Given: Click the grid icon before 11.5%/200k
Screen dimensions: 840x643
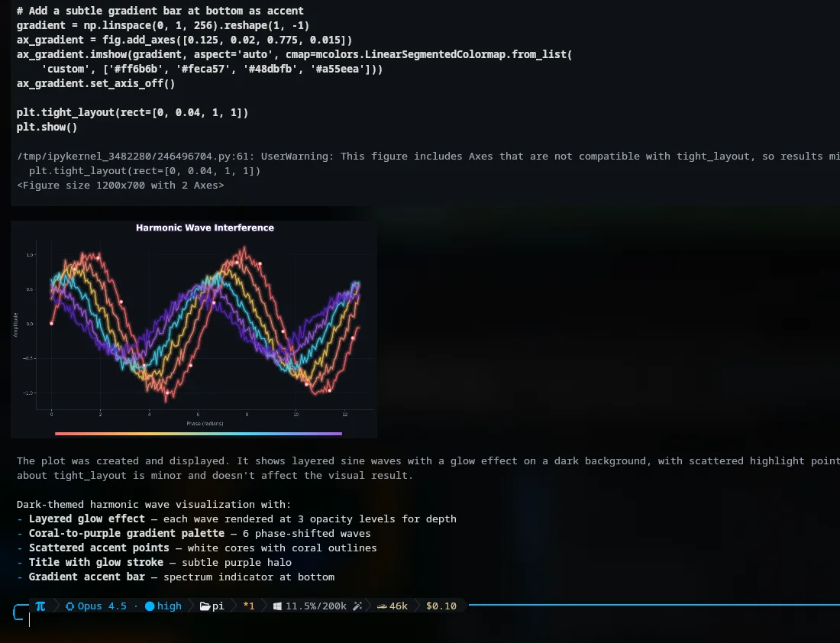Looking at the screenshot, I should point(277,606).
